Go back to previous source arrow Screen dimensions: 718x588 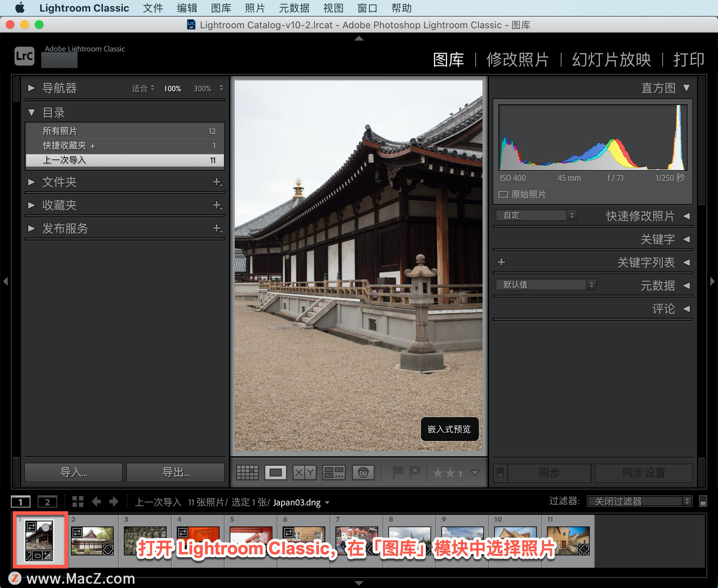point(96,502)
